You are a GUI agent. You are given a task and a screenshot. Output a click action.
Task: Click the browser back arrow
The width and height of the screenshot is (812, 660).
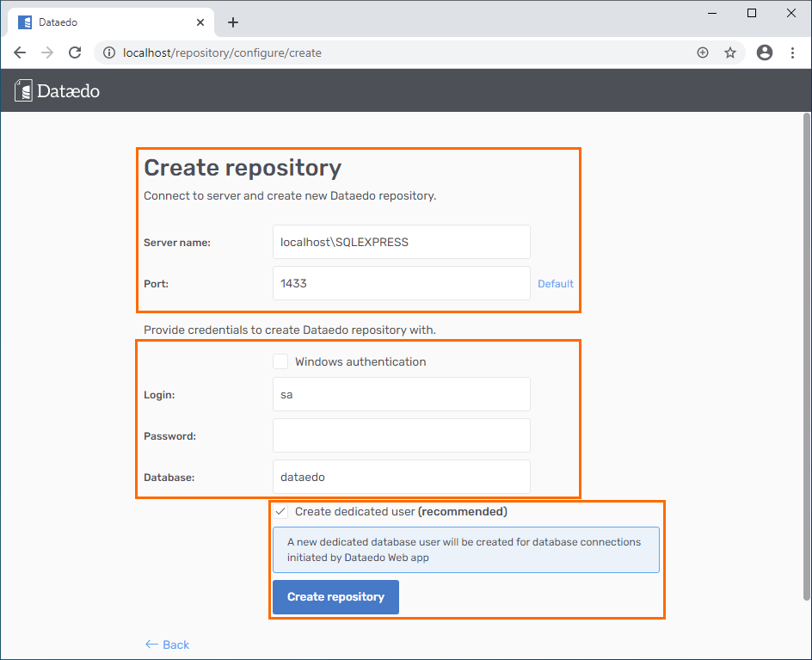click(x=20, y=52)
